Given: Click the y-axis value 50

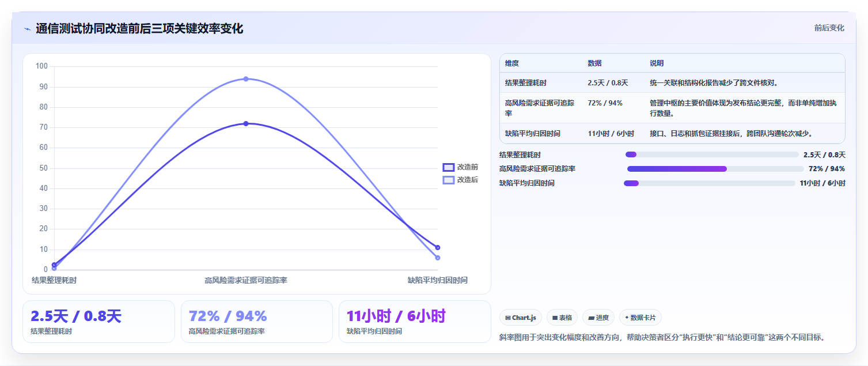Looking at the screenshot, I should click(x=44, y=168).
